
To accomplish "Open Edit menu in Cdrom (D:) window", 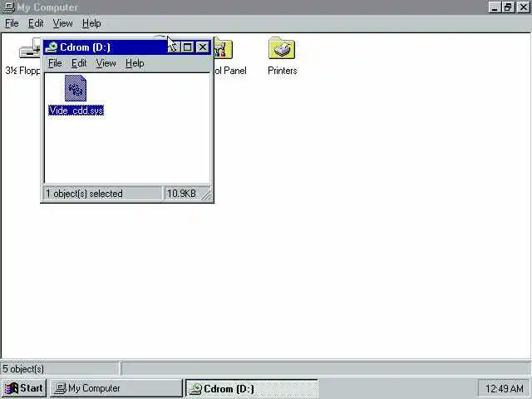I will click(x=79, y=63).
